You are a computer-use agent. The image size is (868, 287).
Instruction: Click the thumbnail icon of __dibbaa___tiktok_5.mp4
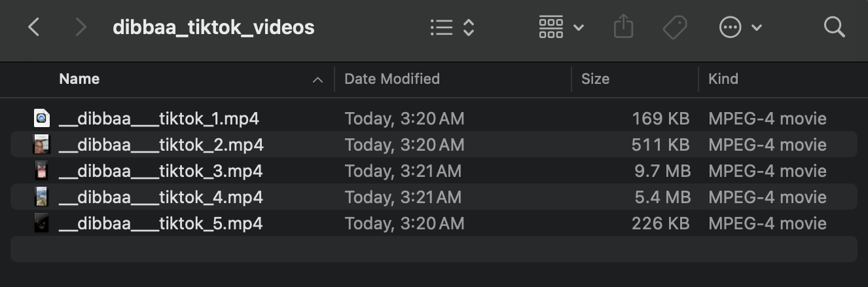click(x=42, y=223)
